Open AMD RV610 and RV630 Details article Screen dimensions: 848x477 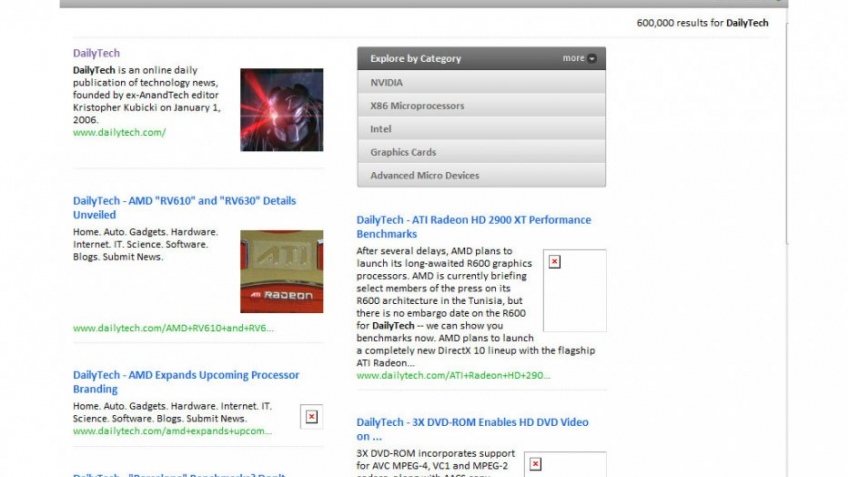[x=184, y=208]
